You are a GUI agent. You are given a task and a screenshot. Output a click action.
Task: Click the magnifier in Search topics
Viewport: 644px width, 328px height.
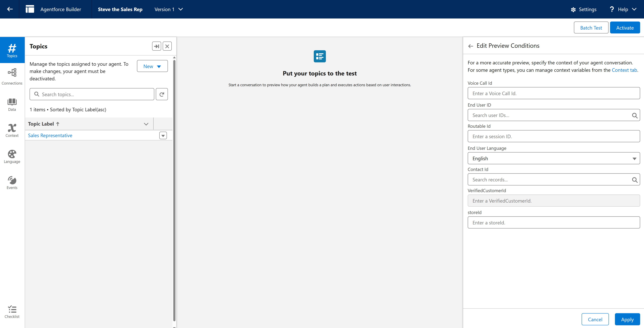(x=37, y=94)
